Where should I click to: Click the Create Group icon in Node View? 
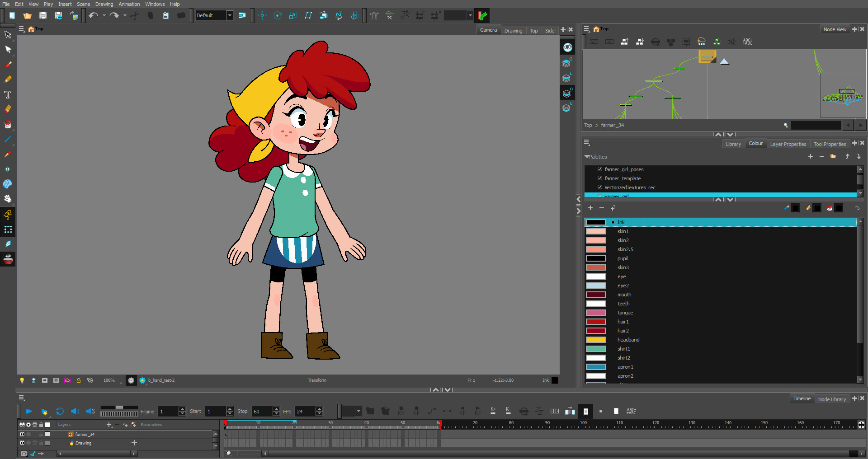671,42
